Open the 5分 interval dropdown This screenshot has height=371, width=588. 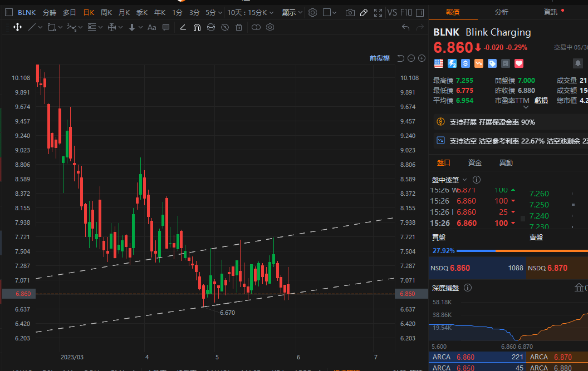214,13
